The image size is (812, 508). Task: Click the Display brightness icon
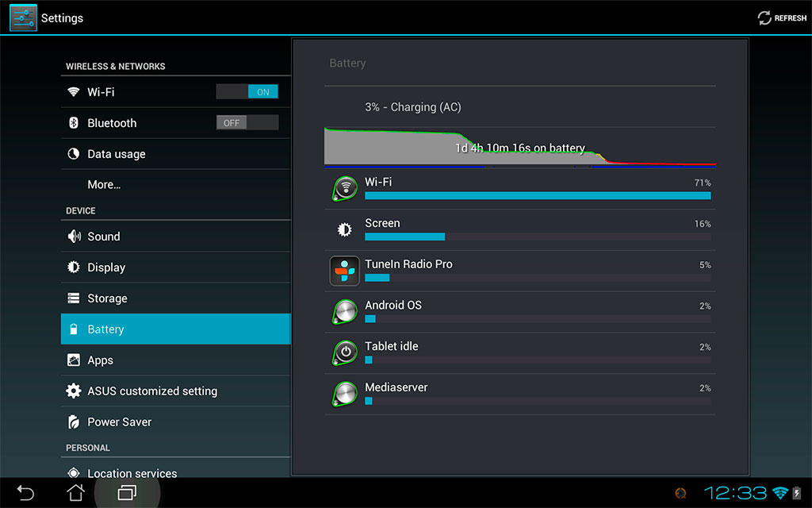click(74, 267)
